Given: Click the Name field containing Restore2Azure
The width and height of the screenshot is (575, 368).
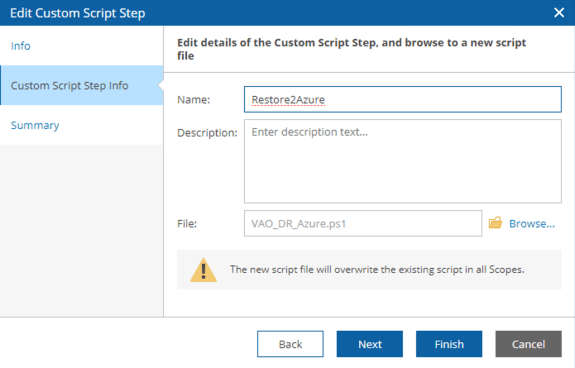Looking at the screenshot, I should pyautogui.click(x=403, y=99).
